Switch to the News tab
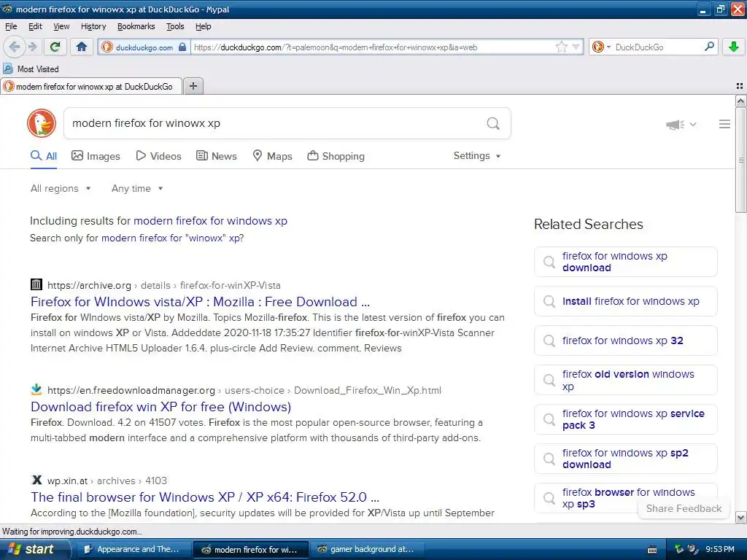The width and height of the screenshot is (747, 560). [x=217, y=156]
